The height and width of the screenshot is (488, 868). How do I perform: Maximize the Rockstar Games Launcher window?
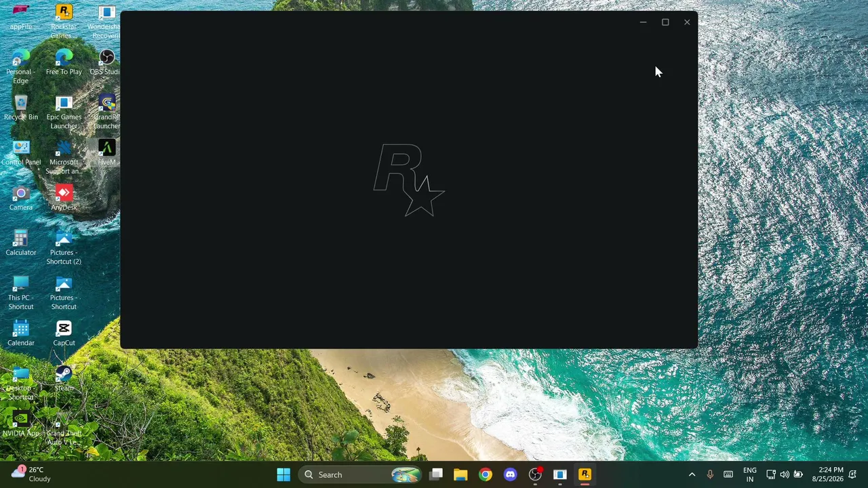(x=665, y=22)
